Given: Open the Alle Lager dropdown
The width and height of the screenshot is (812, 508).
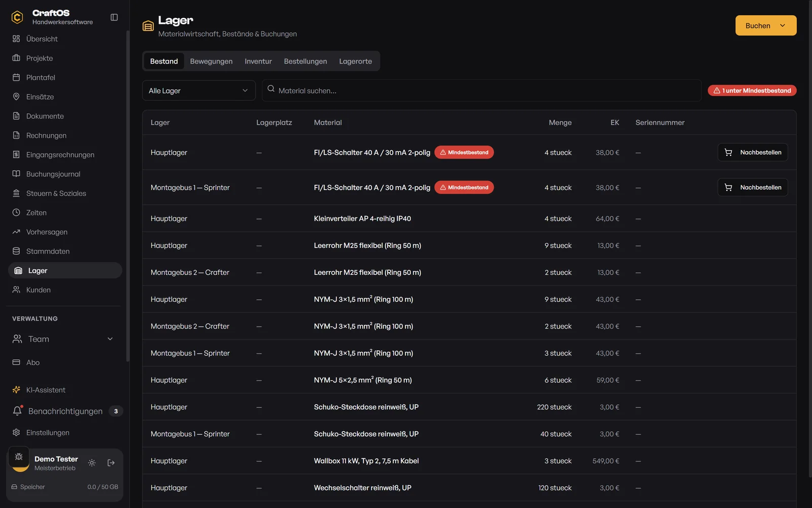Looking at the screenshot, I should [x=199, y=90].
